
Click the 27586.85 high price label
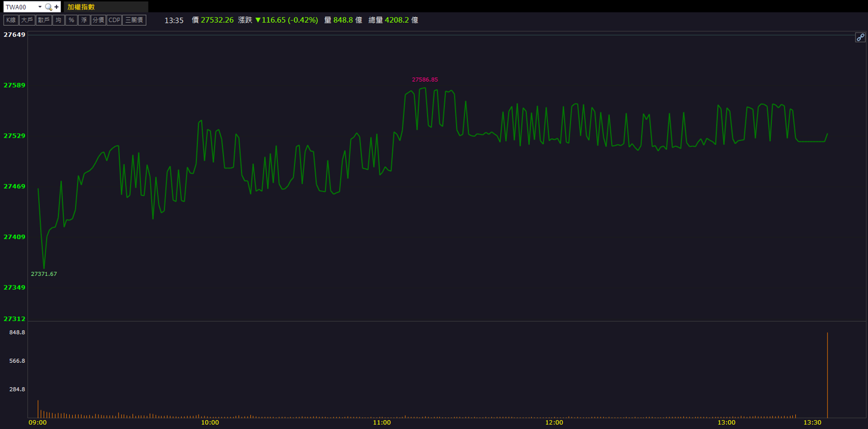[x=425, y=80]
